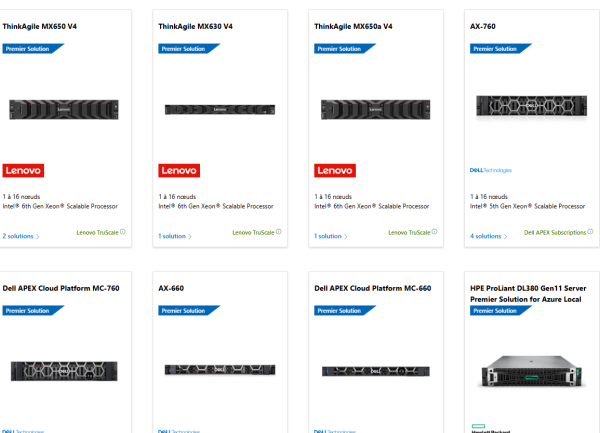Expand the "4 solutions" chevron on AX-760
Viewport: 600px width, 433px height.
(x=505, y=237)
